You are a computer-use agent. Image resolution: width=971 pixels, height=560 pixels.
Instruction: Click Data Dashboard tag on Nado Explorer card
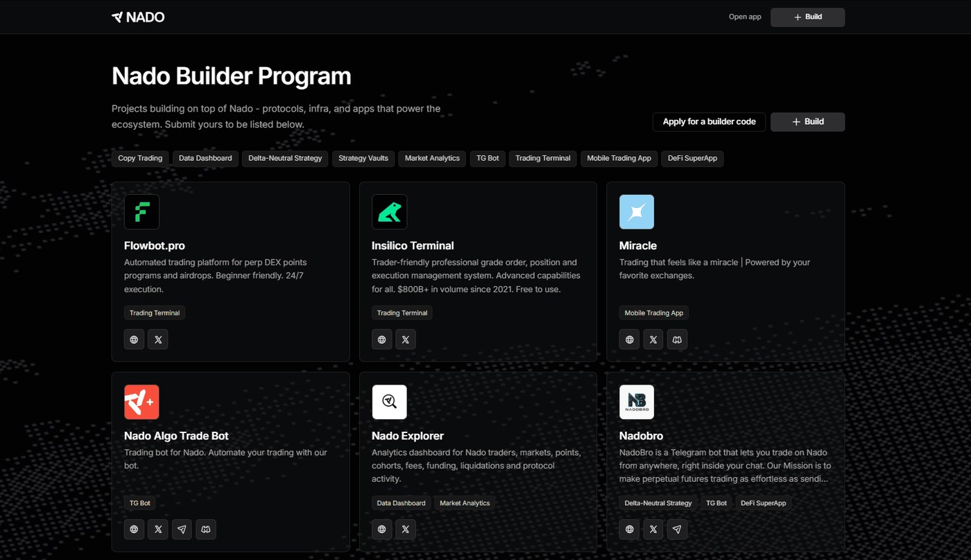[401, 503]
